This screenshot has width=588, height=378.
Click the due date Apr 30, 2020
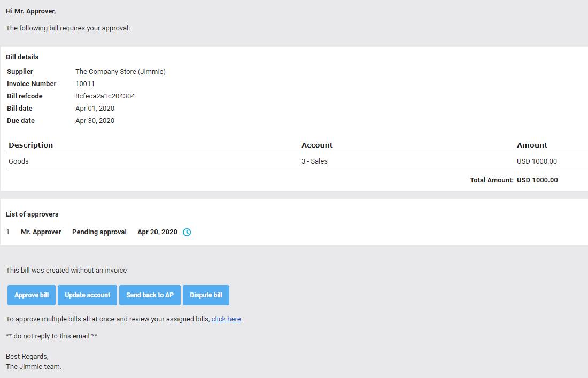tap(95, 120)
